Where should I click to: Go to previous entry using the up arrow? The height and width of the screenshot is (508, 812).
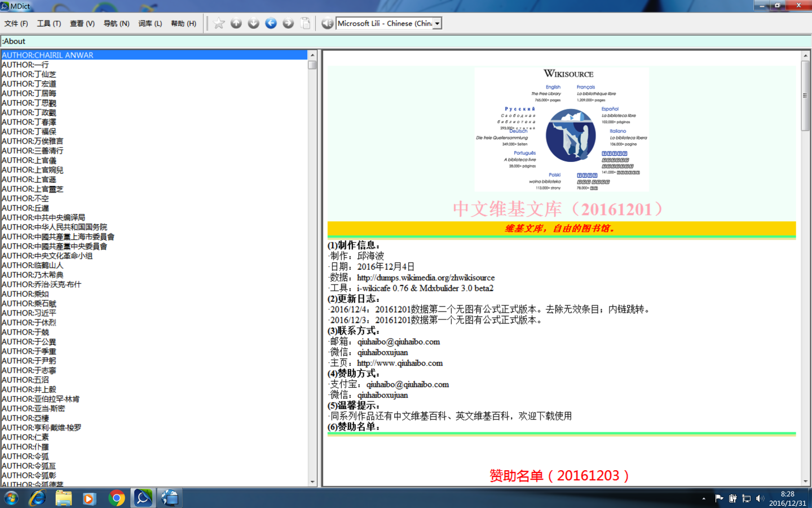point(236,23)
